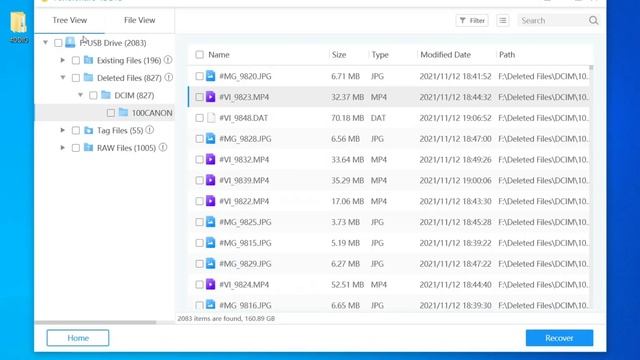Collapse the DCIM folder node
640x360 pixels.
coord(80,95)
